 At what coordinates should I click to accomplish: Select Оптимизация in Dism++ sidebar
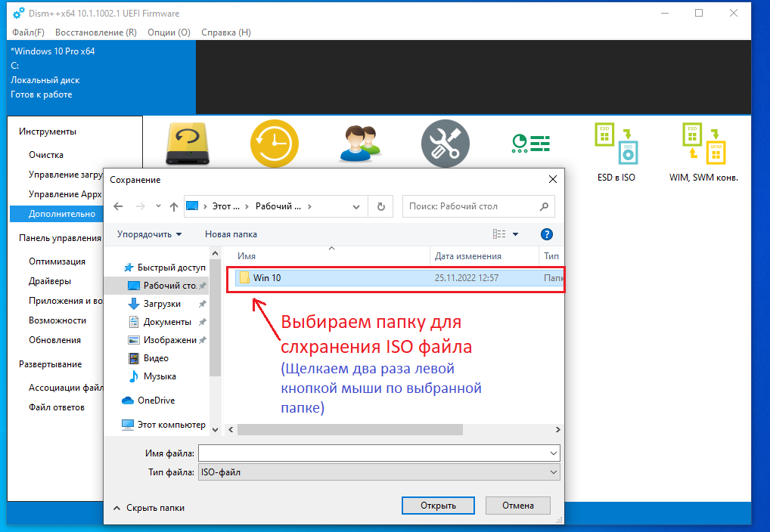(57, 261)
